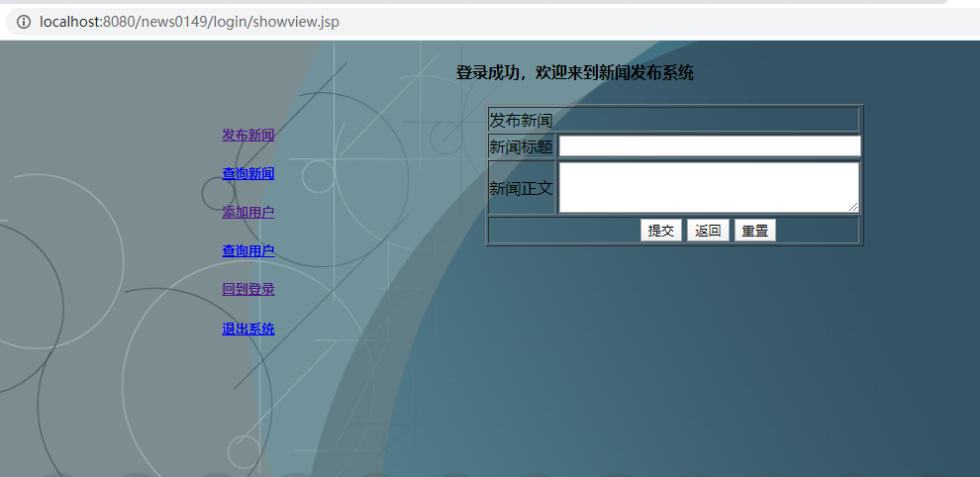Focus the 新闻标题 text input field
Screen dimensions: 980x477
[709, 146]
